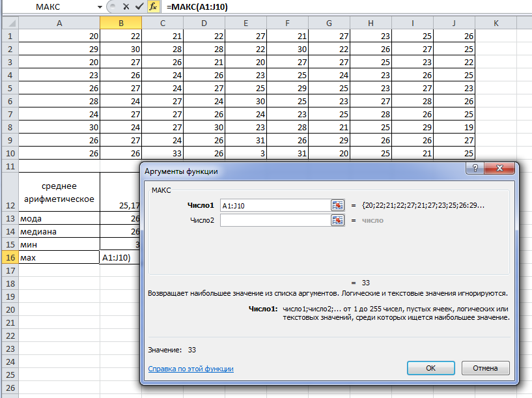Select row 12 header
Viewport: 532px width, 398px height.
(x=10, y=192)
